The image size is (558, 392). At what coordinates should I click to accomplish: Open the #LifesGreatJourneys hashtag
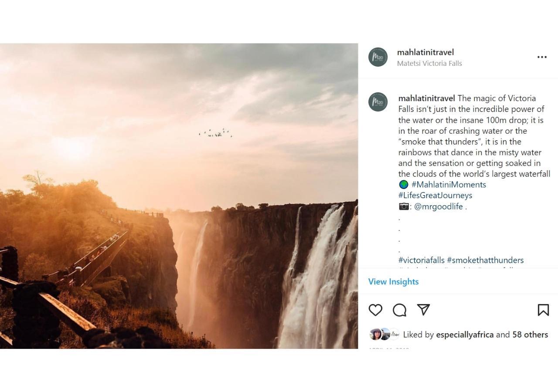point(435,196)
